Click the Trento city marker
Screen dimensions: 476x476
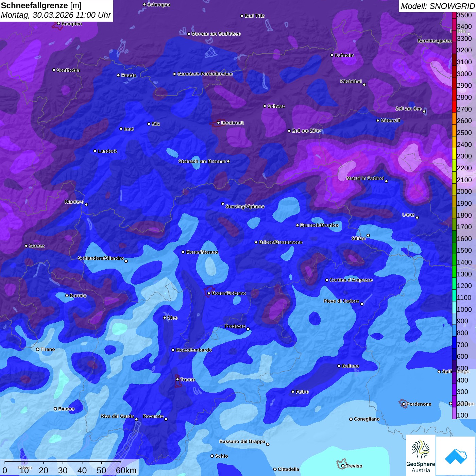pyautogui.click(x=177, y=379)
